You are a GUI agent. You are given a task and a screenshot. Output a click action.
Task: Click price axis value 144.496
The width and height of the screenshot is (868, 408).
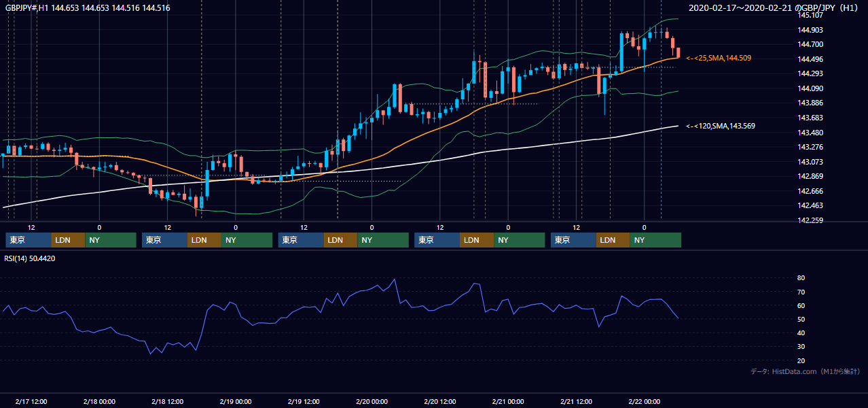coord(811,59)
